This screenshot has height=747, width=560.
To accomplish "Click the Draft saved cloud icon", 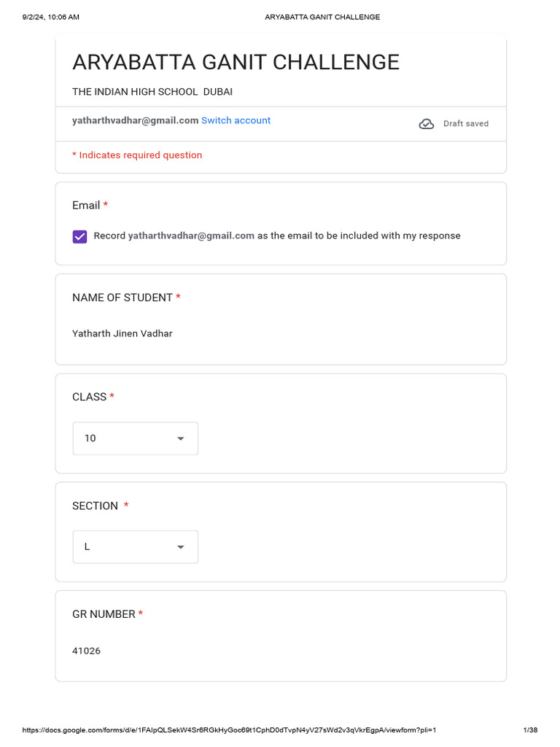I will click(427, 124).
